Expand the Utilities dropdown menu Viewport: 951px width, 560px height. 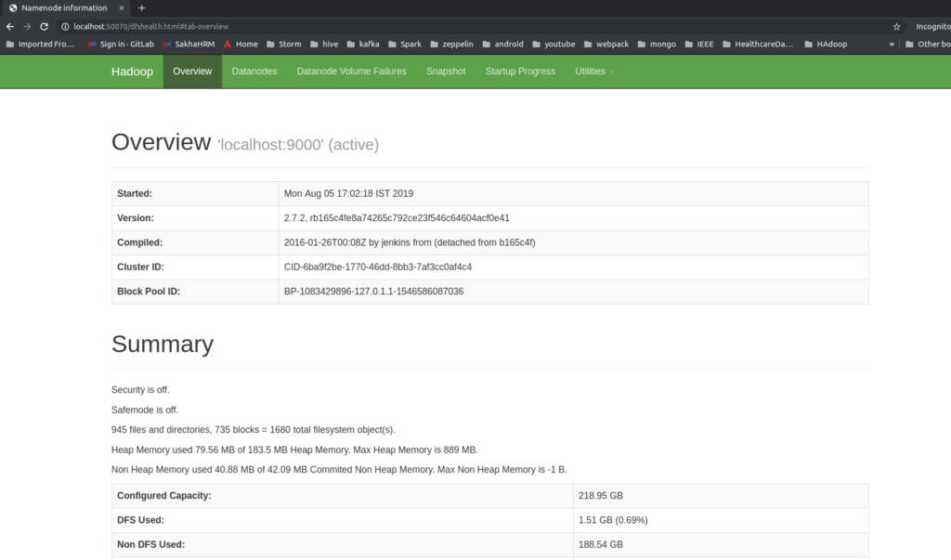(594, 72)
